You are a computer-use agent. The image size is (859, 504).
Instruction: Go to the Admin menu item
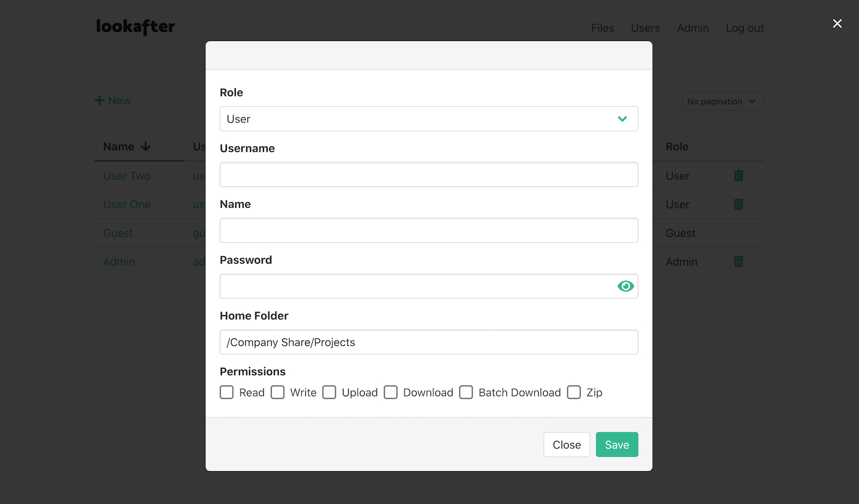(692, 28)
